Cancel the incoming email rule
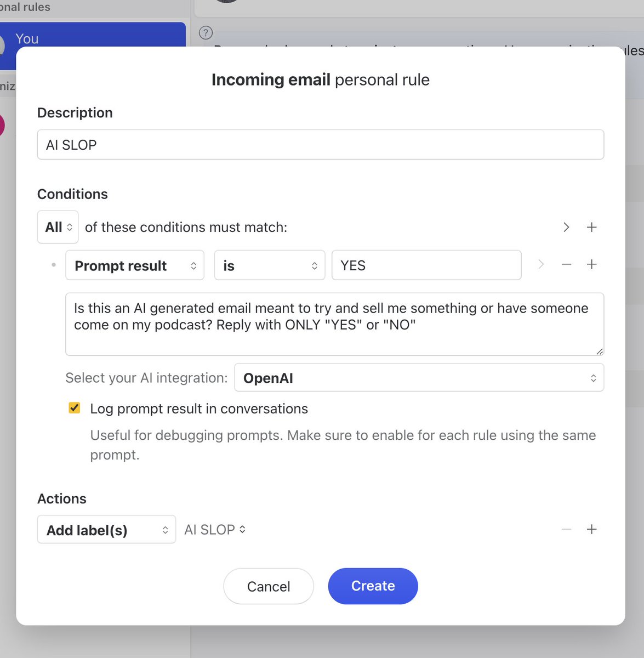 [x=268, y=586]
